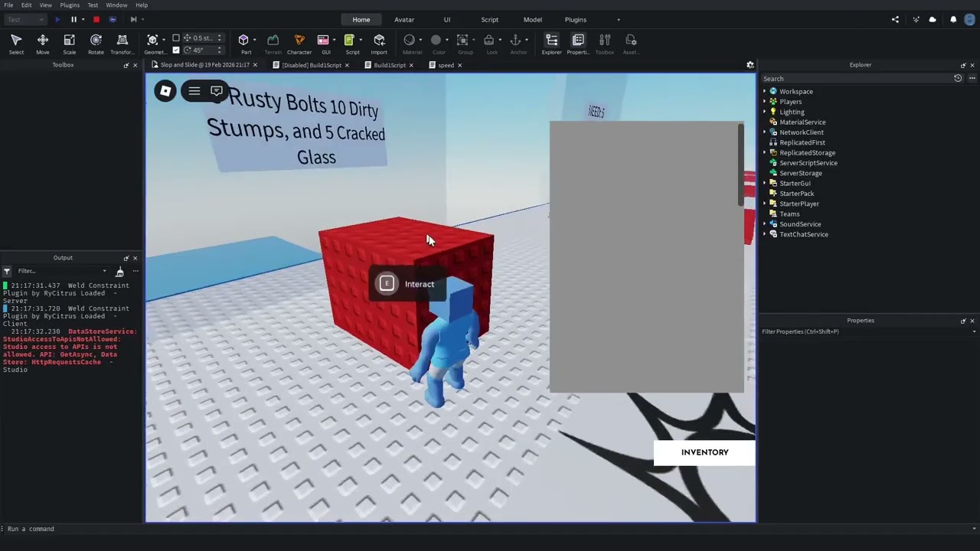Open the Window menu

pyautogui.click(x=116, y=5)
